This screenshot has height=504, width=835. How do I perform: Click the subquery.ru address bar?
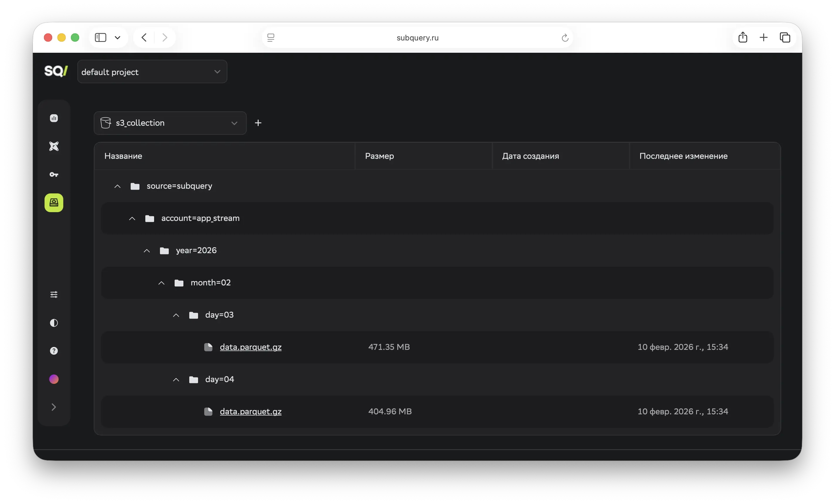pos(418,38)
